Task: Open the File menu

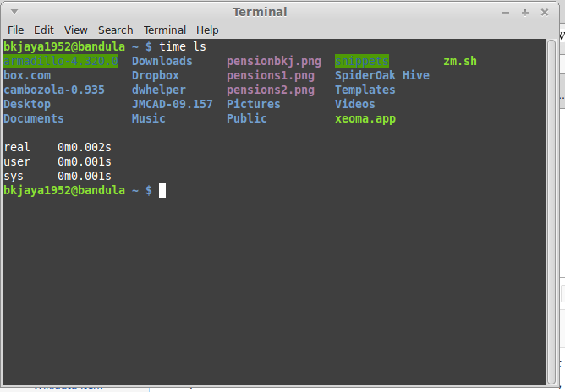Action: [x=15, y=30]
